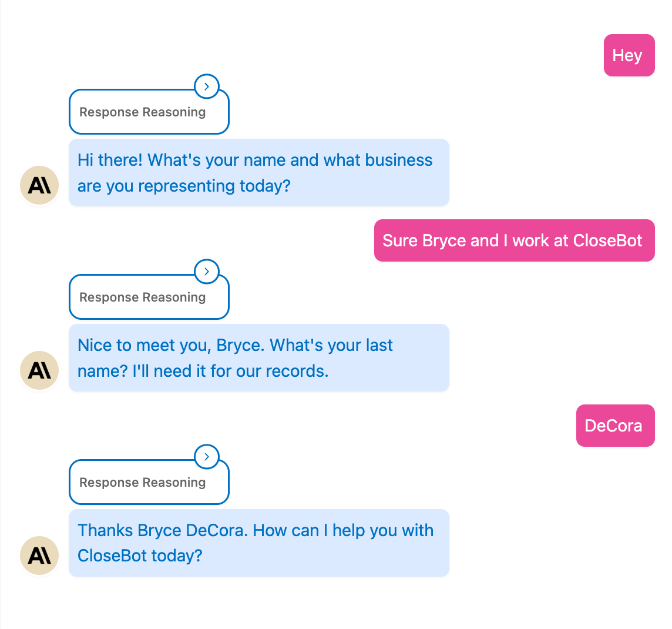Screen dimensions: 672x629
Task: Click 'CloseBot today?' in the final bot reply
Action: 140,556
